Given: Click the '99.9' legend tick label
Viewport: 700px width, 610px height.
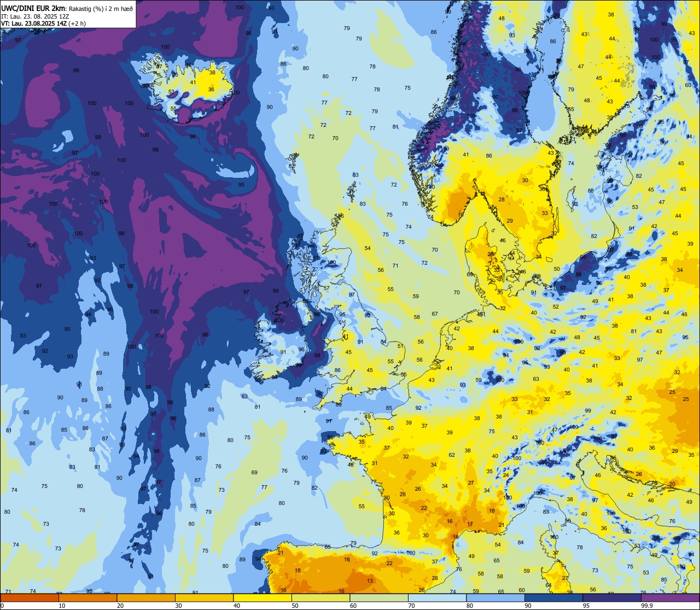Looking at the screenshot, I should 647,606.
